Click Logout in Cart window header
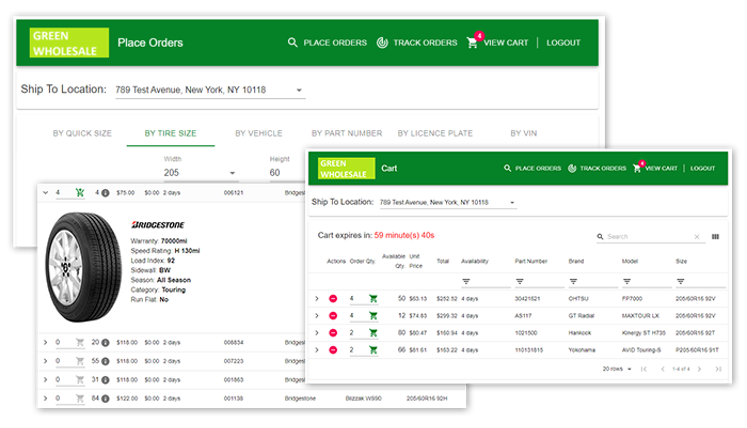The width and height of the screenshot is (747, 428). coord(703,168)
